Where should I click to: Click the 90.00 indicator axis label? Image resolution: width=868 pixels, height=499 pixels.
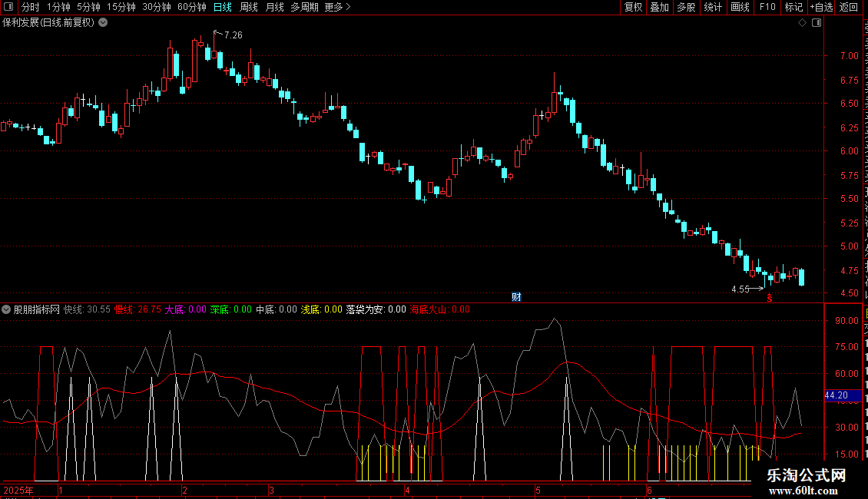[847, 320]
